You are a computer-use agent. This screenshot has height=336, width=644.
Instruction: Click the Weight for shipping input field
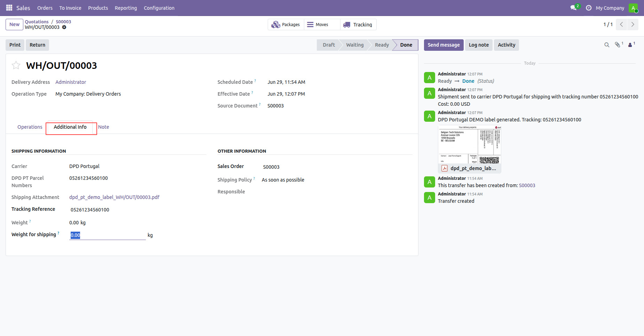coord(107,235)
